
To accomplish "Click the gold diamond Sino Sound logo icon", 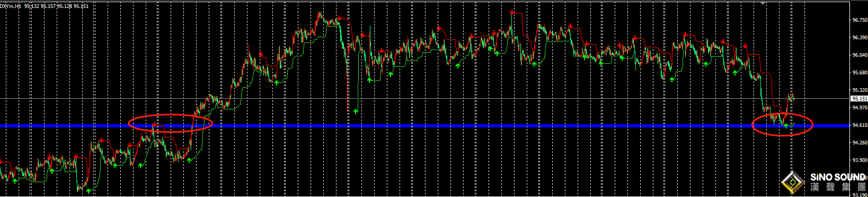I will tap(793, 183).
